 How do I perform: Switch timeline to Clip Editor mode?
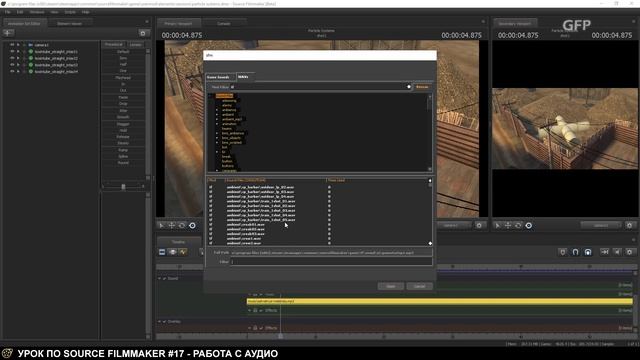click(162, 252)
